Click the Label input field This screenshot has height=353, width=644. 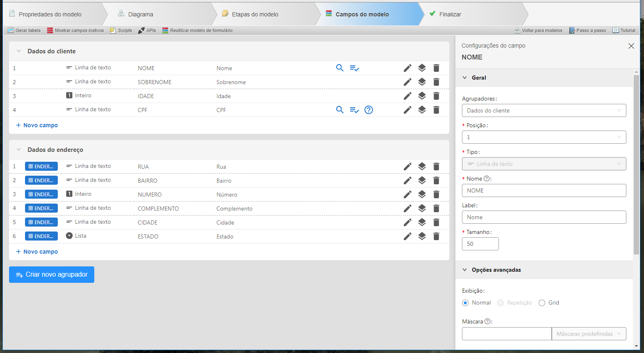click(x=544, y=217)
